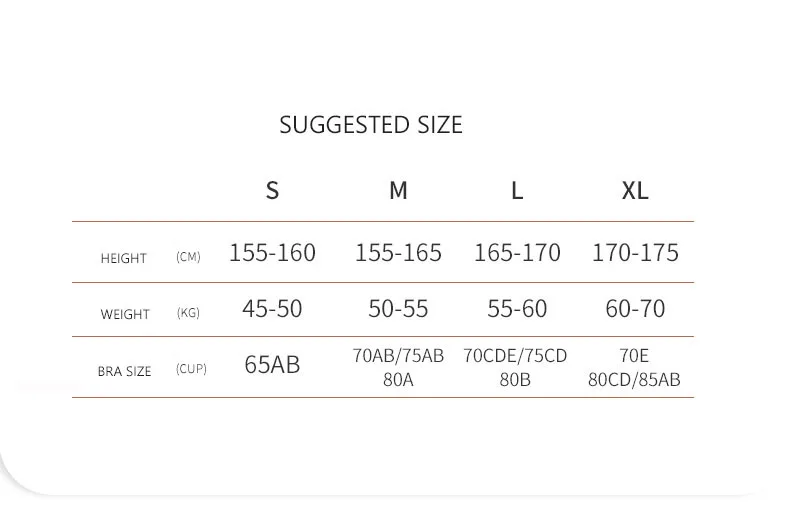This screenshot has height=529, width=790.
Task: Select the 55-60 weight cell
Action: click(517, 309)
